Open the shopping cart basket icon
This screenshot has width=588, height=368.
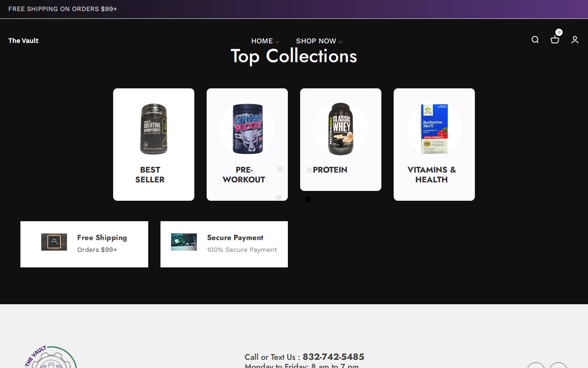tap(555, 40)
